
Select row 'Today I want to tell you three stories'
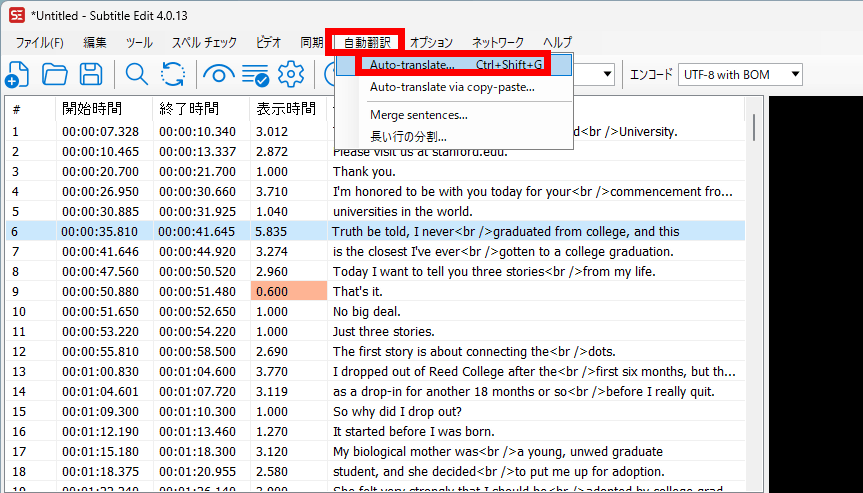point(375,271)
